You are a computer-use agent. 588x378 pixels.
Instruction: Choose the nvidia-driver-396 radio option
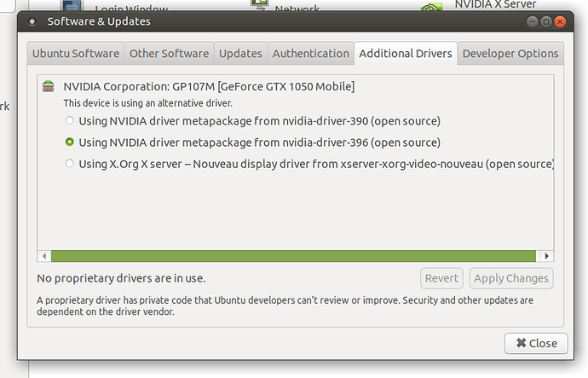click(x=69, y=142)
